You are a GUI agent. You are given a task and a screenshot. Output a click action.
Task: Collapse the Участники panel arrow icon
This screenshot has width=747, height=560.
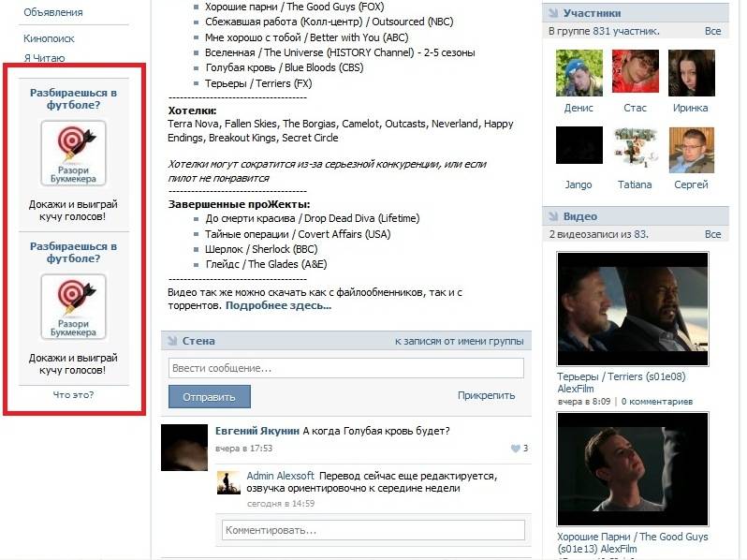click(x=553, y=13)
